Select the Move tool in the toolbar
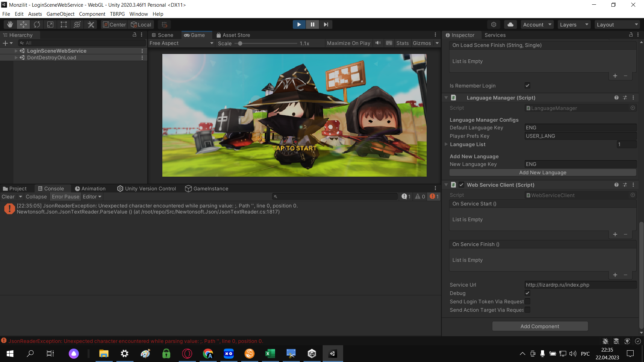Screen dimensions: 644x362 pos(23,24)
